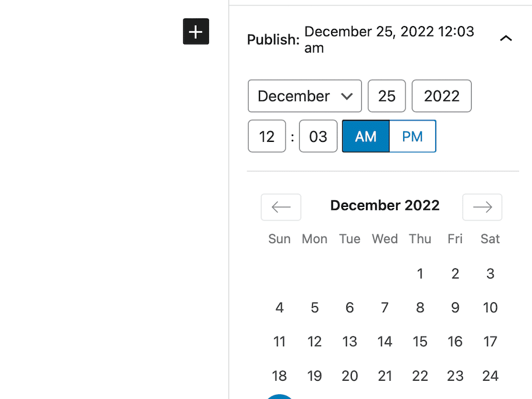This screenshot has height=399, width=532.
Task: Select Sunday December 18 in the calendar
Action: click(x=280, y=376)
